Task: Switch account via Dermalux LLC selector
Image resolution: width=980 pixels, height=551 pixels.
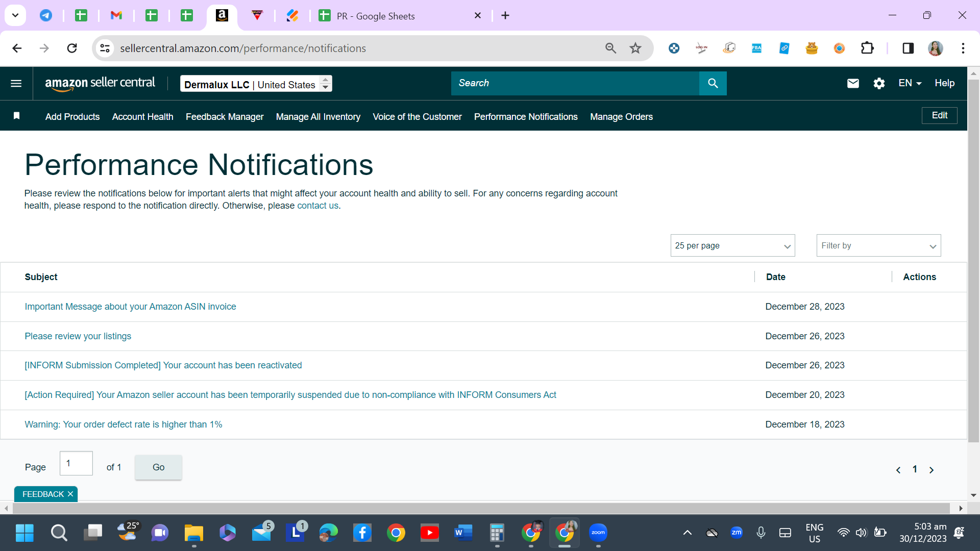Action: (256, 84)
